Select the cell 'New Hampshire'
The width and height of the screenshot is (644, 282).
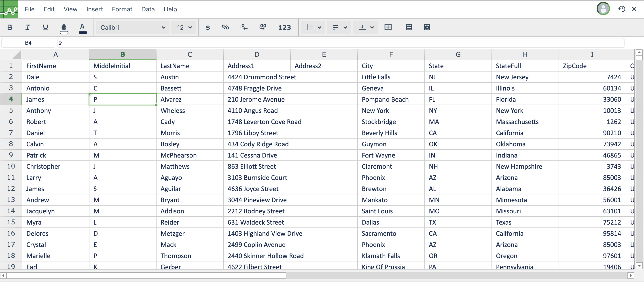[x=525, y=166]
